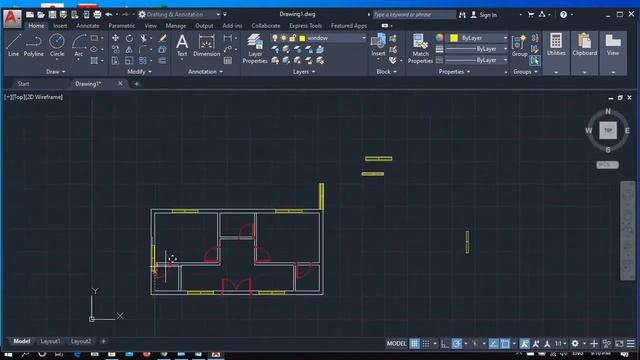Viewport: 640px width, 360px height.
Task: Expand the Annotation panel
Action: pos(205,71)
